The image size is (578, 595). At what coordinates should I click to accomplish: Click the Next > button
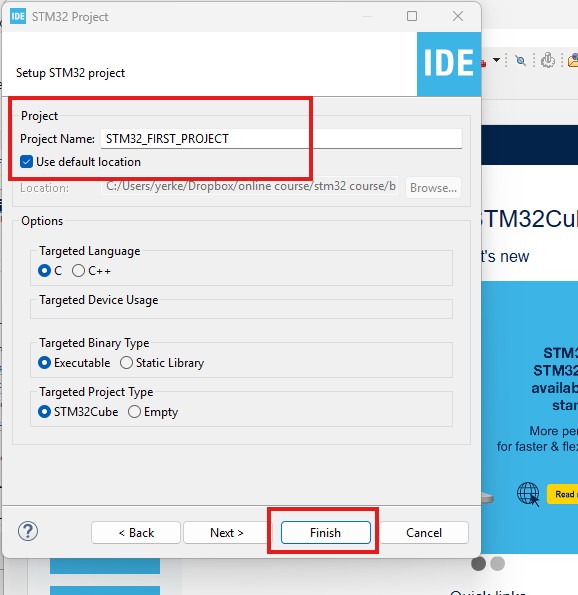[226, 532]
